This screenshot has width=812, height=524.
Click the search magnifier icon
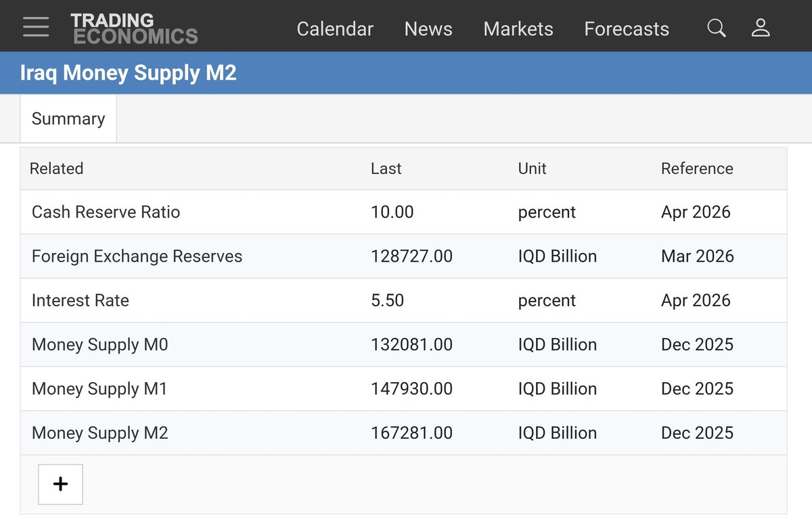[716, 28]
